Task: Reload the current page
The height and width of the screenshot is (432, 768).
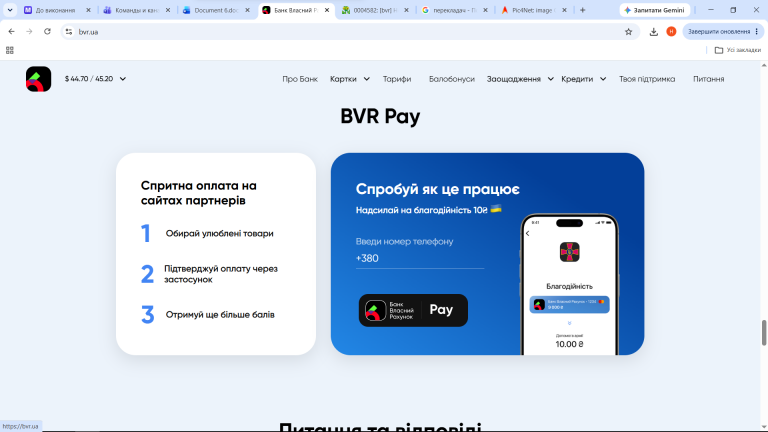Action: point(47,31)
